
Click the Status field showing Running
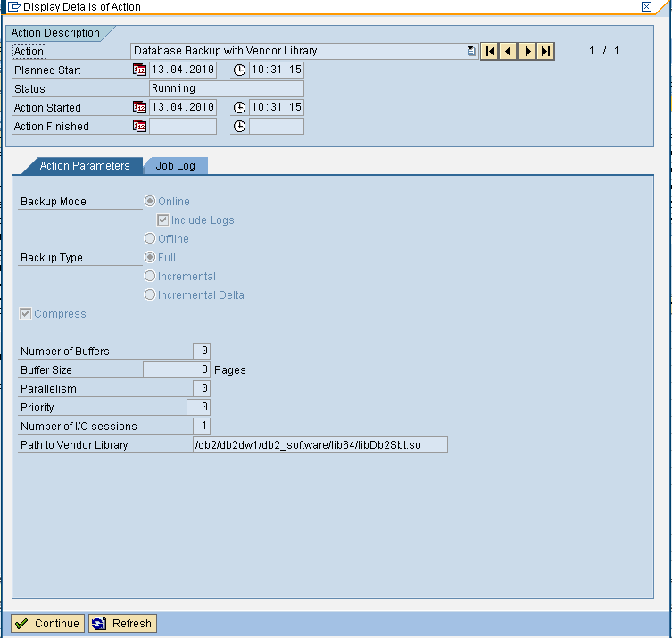point(227,88)
